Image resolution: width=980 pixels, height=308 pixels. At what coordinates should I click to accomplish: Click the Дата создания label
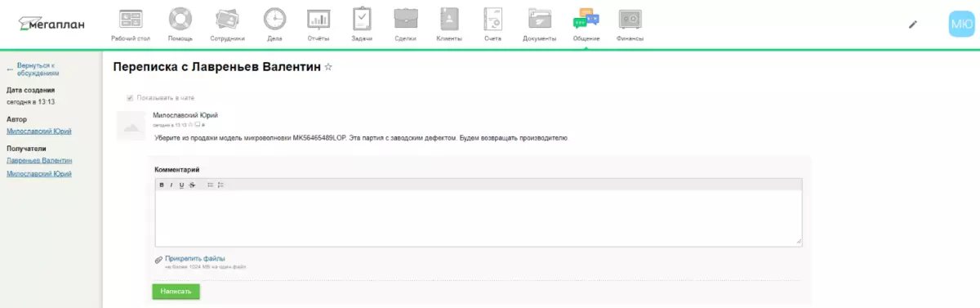tap(30, 90)
